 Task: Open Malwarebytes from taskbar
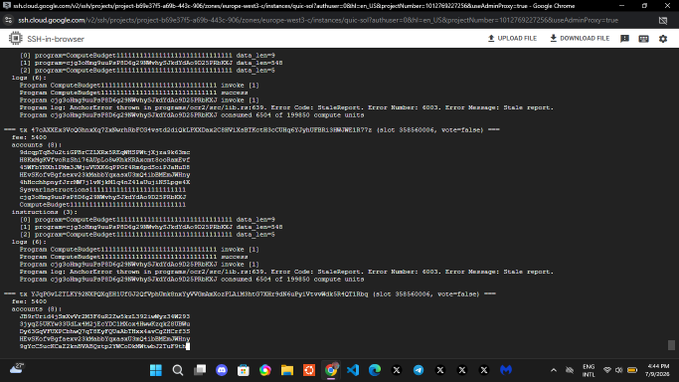coord(506,370)
